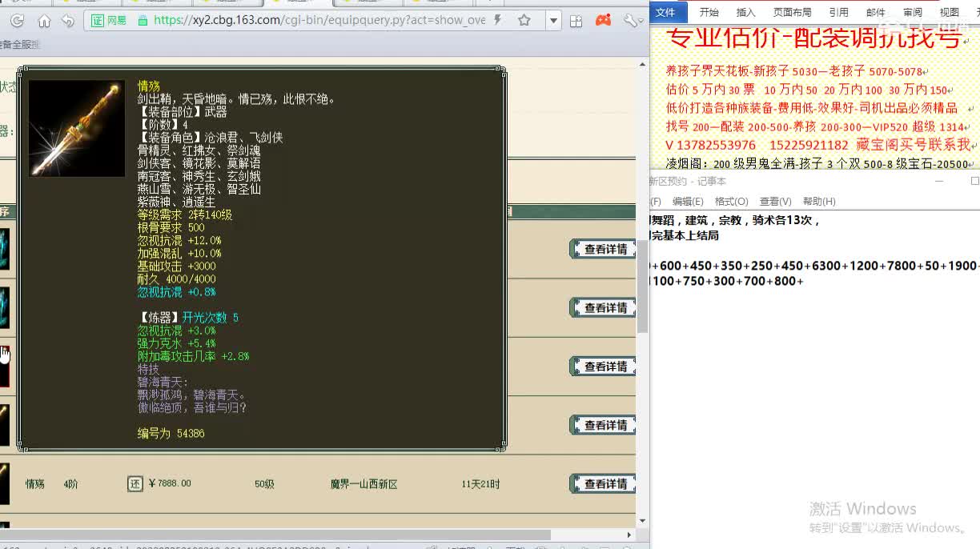Open the 格式(O) menu in Notepad
980x549 pixels.
point(731,202)
